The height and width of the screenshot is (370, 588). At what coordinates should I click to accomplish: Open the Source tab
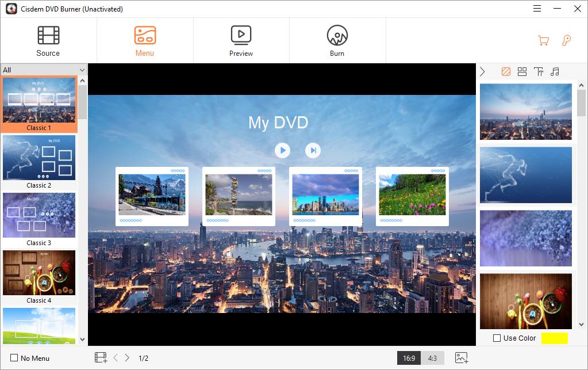point(48,41)
